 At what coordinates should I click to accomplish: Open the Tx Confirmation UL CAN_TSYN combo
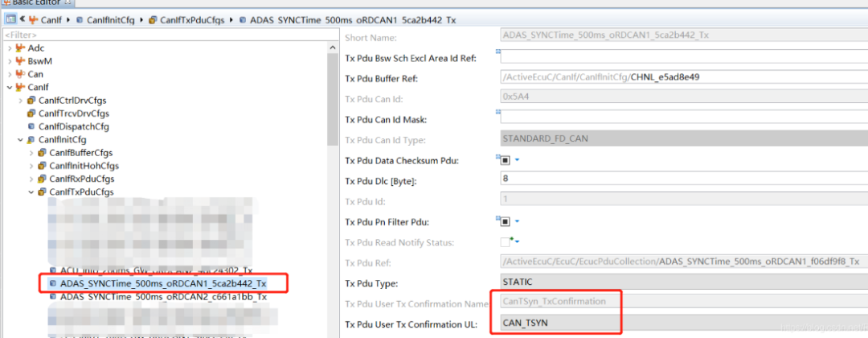click(684, 323)
